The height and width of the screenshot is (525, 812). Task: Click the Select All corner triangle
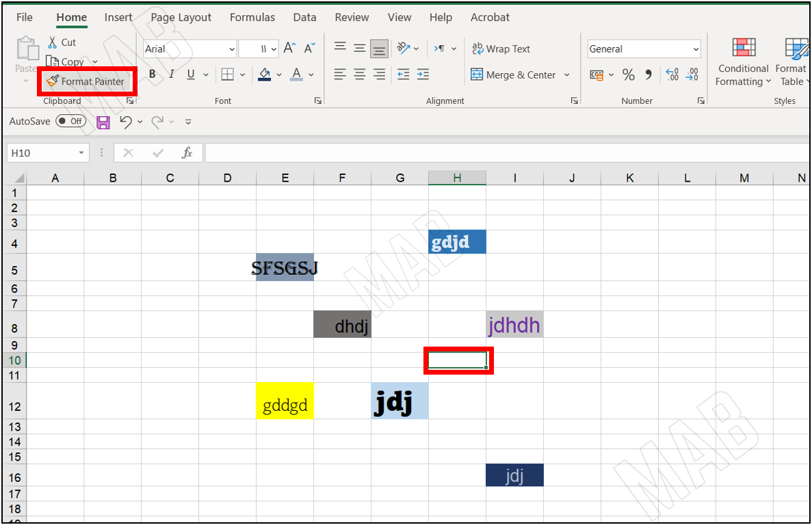click(19, 178)
